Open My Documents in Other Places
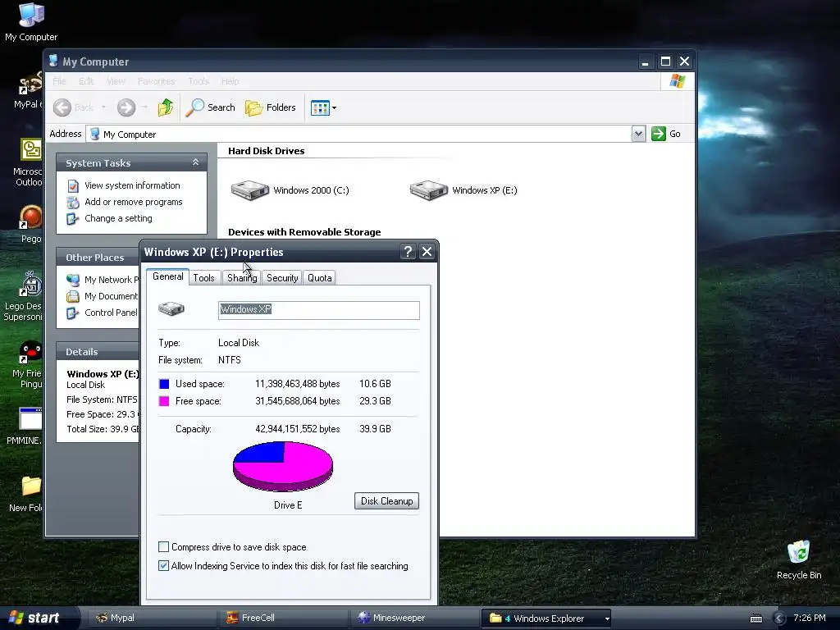 [103, 296]
